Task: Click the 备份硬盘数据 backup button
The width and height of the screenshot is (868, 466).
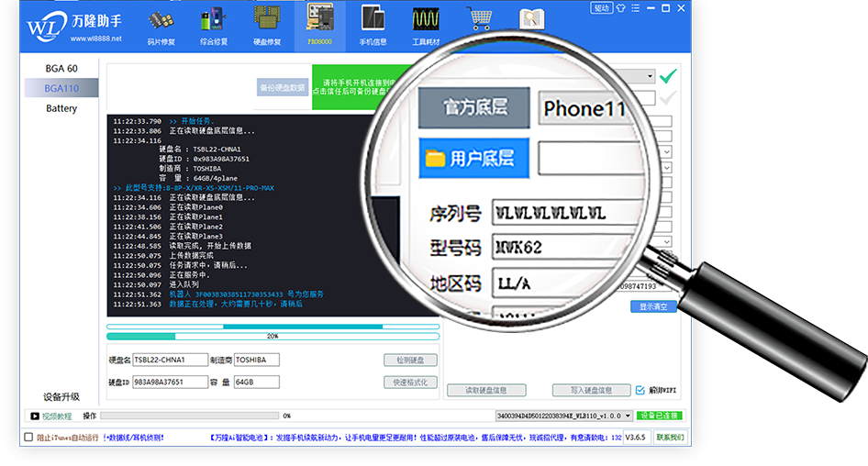Action: (283, 87)
